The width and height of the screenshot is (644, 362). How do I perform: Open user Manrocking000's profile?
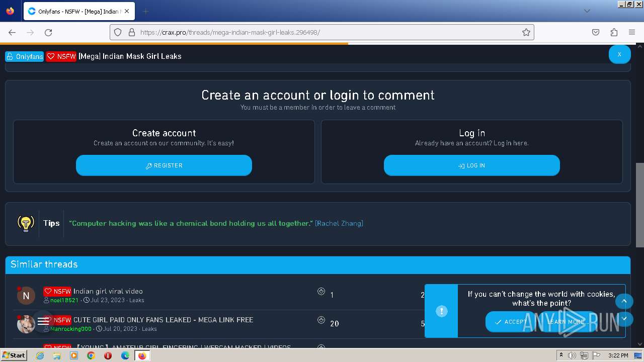click(x=71, y=329)
